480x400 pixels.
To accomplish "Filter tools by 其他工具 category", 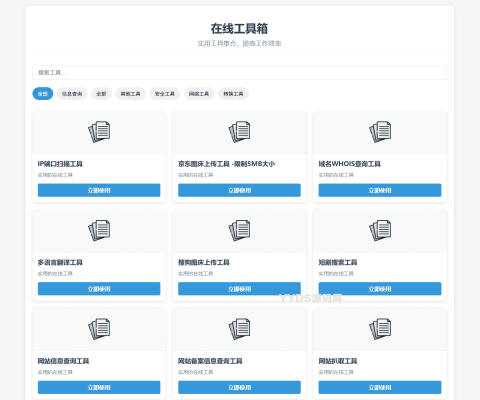I will coord(130,94).
